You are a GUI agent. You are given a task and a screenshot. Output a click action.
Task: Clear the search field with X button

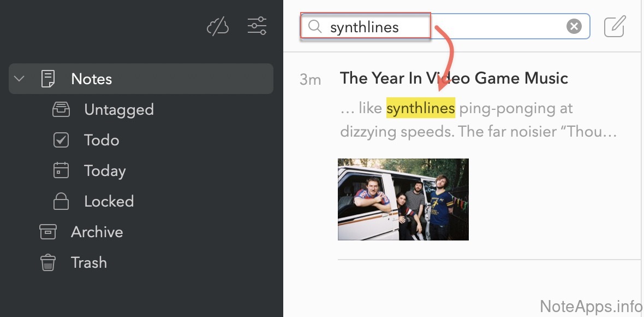[574, 26]
